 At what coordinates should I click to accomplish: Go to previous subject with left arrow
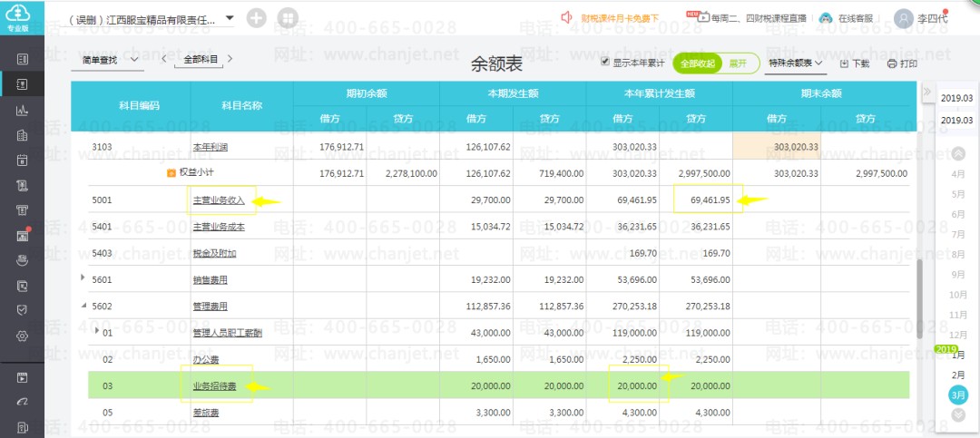coord(163,59)
